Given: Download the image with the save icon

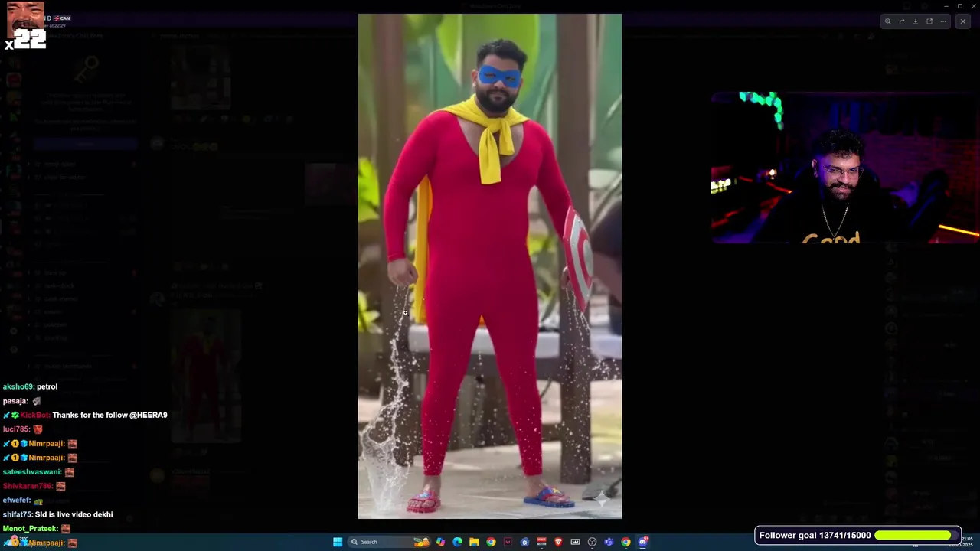Looking at the screenshot, I should pos(915,21).
